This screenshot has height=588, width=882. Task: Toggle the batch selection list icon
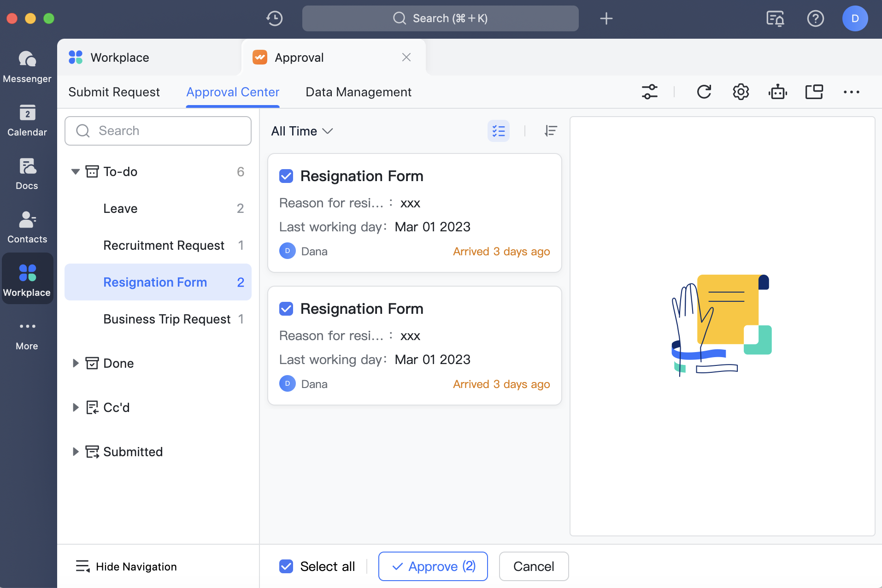coord(498,131)
